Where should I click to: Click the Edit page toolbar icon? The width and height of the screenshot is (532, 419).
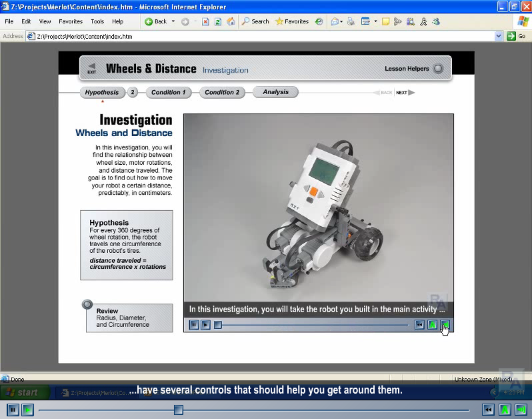pos(365,22)
